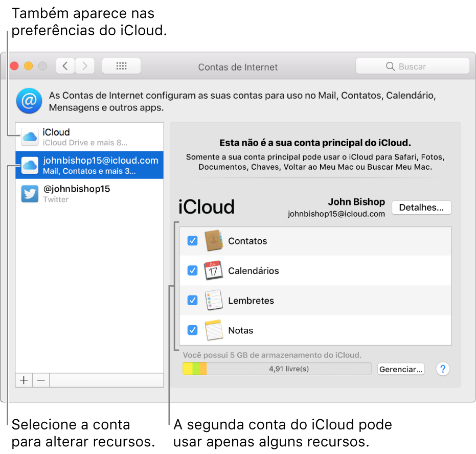Uncheck the Calendários checkbox
The width and height of the screenshot is (476, 454).
192,270
